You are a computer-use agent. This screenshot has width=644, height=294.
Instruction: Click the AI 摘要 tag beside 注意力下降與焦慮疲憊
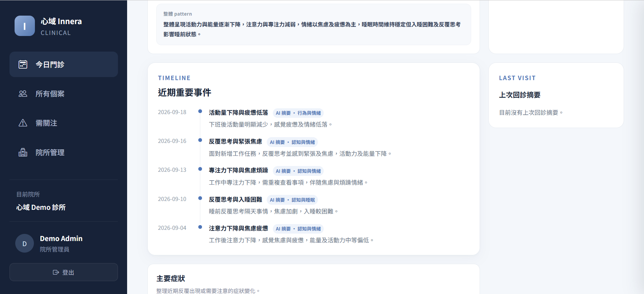click(x=298, y=229)
